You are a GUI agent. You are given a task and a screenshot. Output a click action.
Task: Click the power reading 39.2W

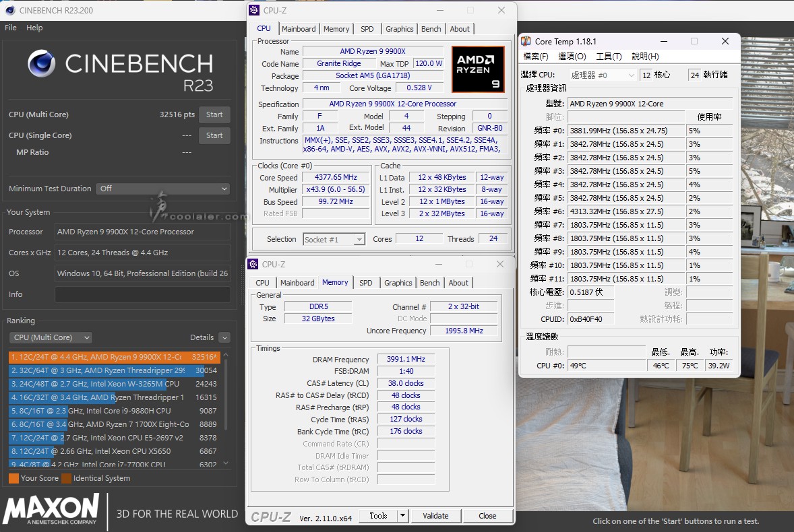coord(719,365)
